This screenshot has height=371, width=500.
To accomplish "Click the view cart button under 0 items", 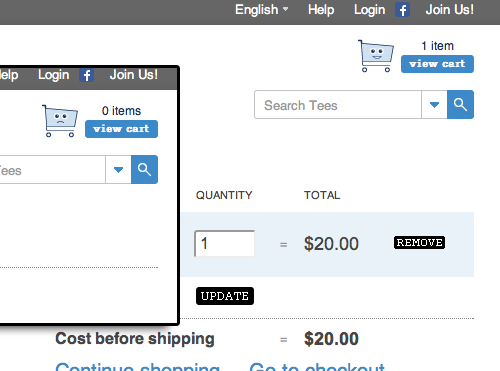I will click(121, 129).
